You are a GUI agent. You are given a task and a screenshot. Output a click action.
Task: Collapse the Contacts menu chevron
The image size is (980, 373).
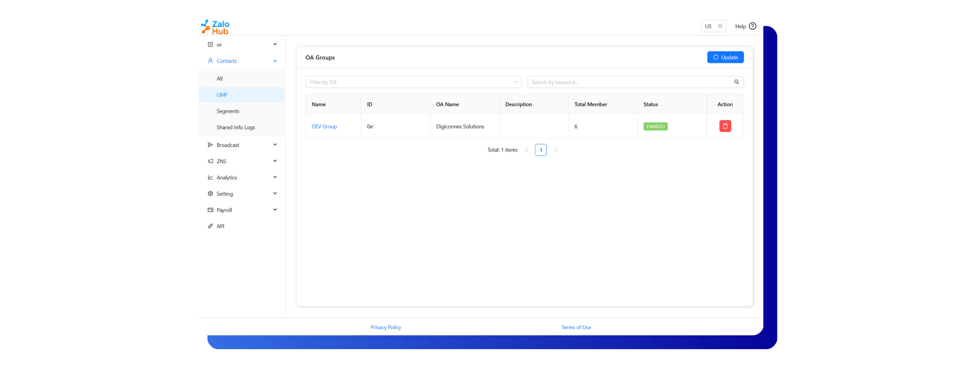[x=275, y=61]
